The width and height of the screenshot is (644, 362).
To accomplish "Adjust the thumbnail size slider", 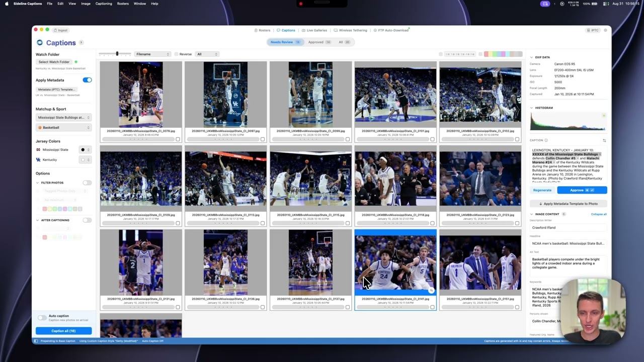I will pyautogui.click(x=115, y=54).
